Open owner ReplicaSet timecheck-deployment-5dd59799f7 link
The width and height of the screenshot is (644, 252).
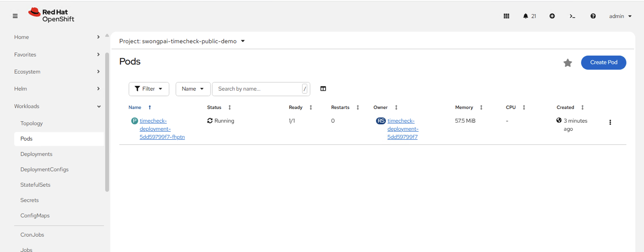pos(403,129)
